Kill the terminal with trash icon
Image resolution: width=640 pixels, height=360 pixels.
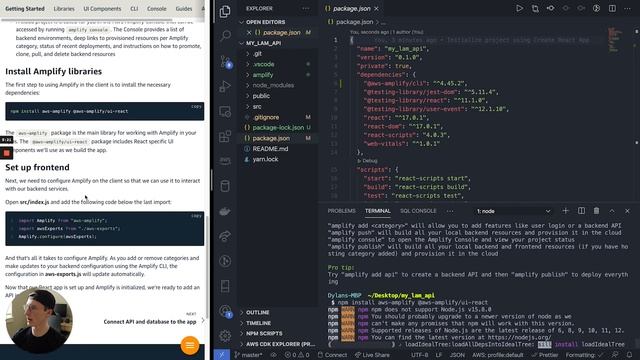(596, 211)
